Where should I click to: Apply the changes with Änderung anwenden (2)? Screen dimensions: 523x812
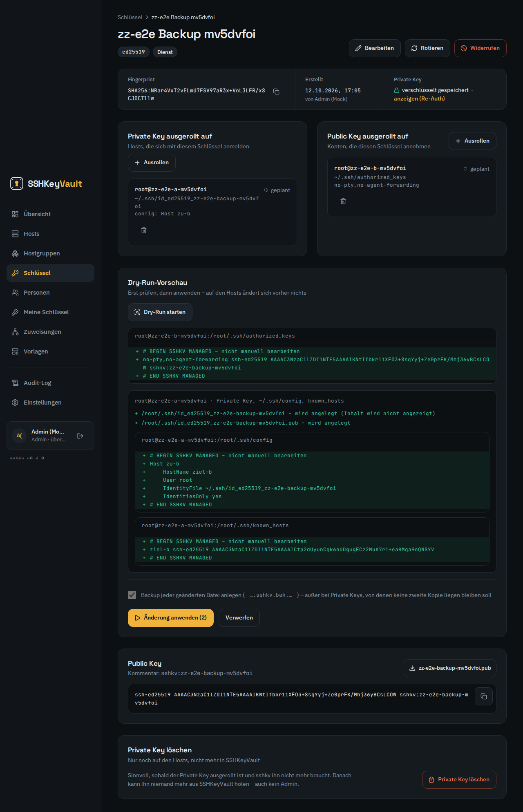[171, 617]
